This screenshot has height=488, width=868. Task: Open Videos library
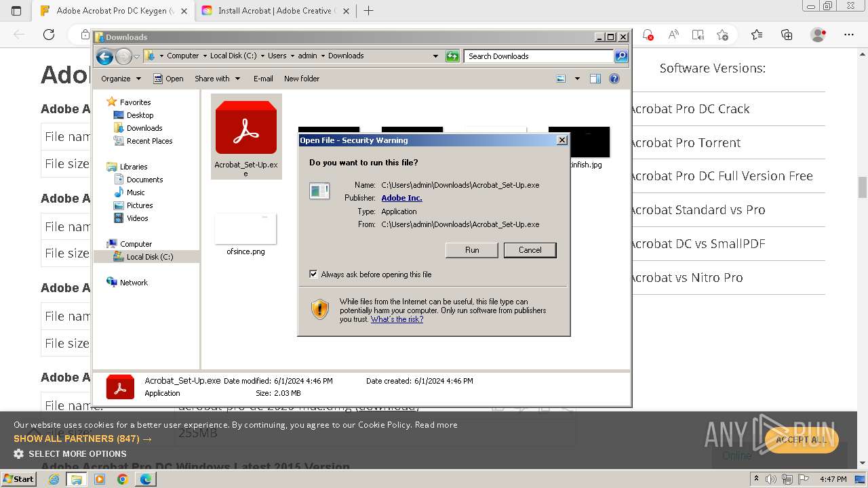click(x=137, y=218)
